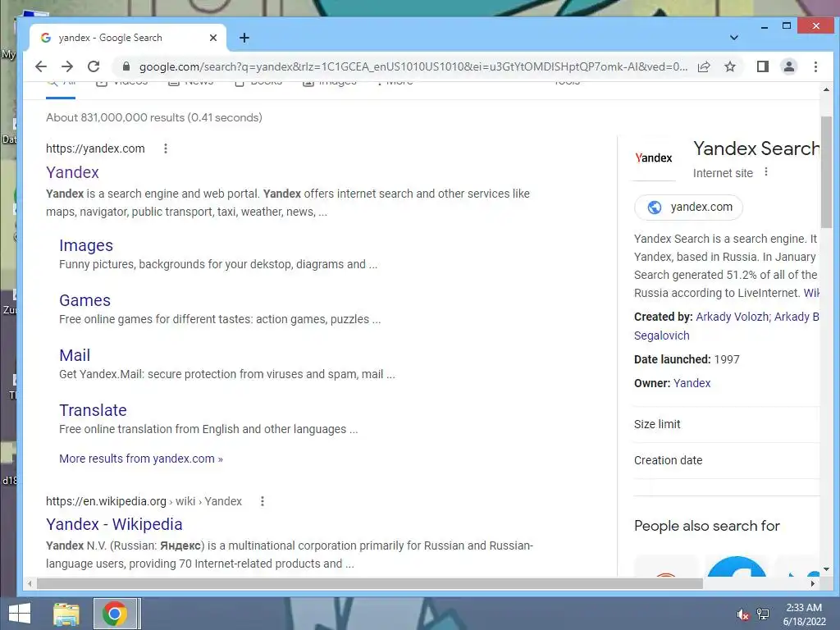This screenshot has width=840, height=630.
Task: Click 'People also search for' heading
Action: [707, 526]
